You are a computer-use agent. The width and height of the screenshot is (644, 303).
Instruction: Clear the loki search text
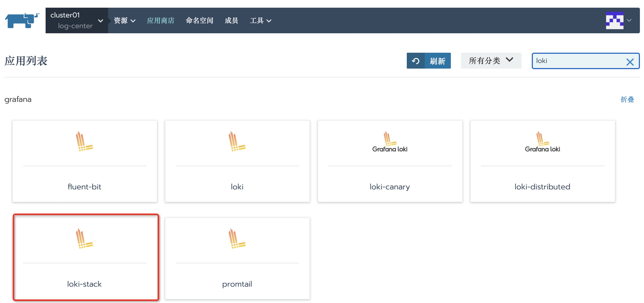(x=630, y=62)
